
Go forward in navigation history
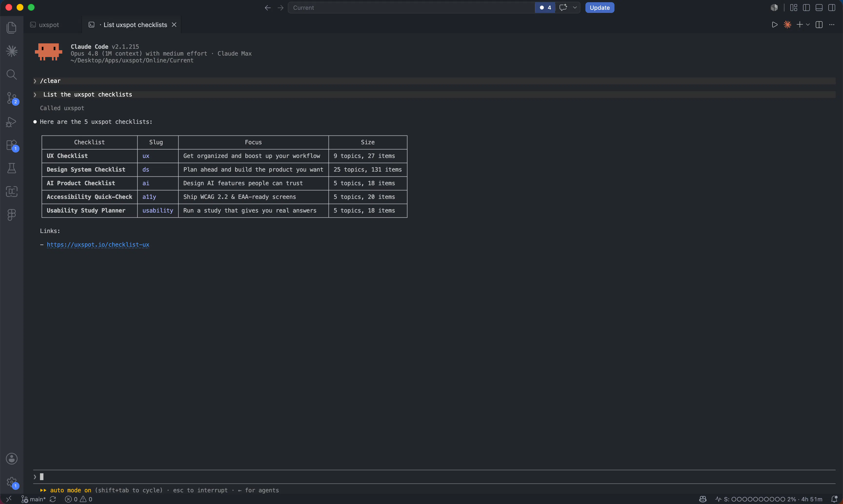(x=281, y=8)
